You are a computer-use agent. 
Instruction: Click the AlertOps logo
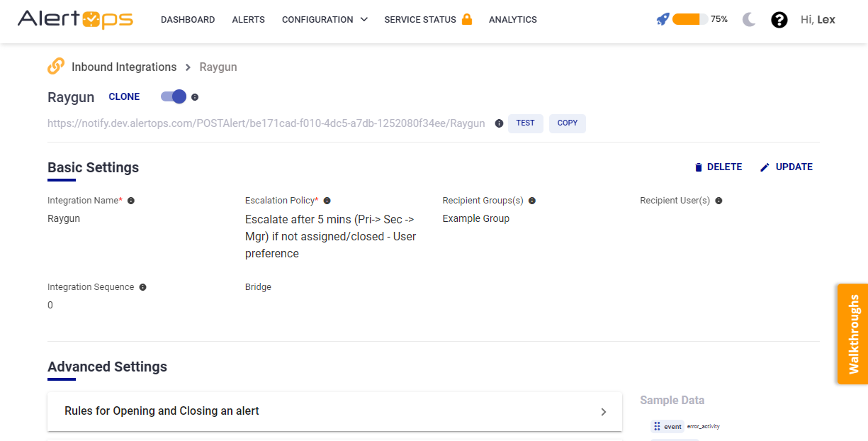(75, 19)
